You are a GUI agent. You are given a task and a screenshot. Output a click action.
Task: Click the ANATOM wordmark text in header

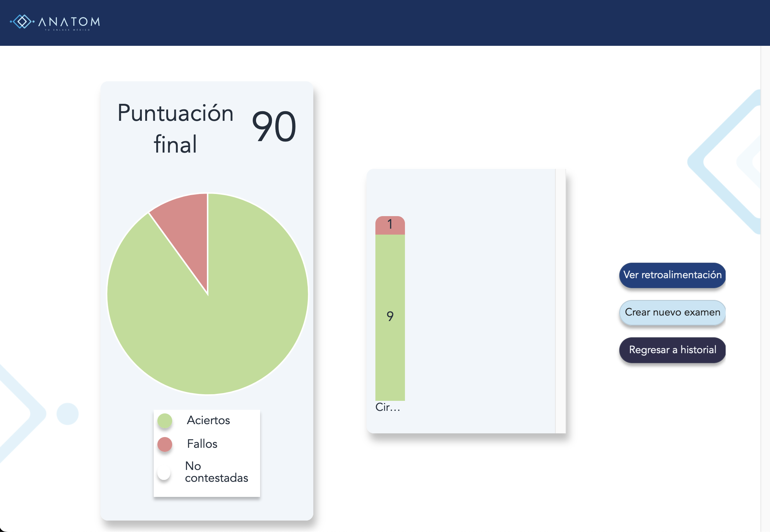point(69,22)
